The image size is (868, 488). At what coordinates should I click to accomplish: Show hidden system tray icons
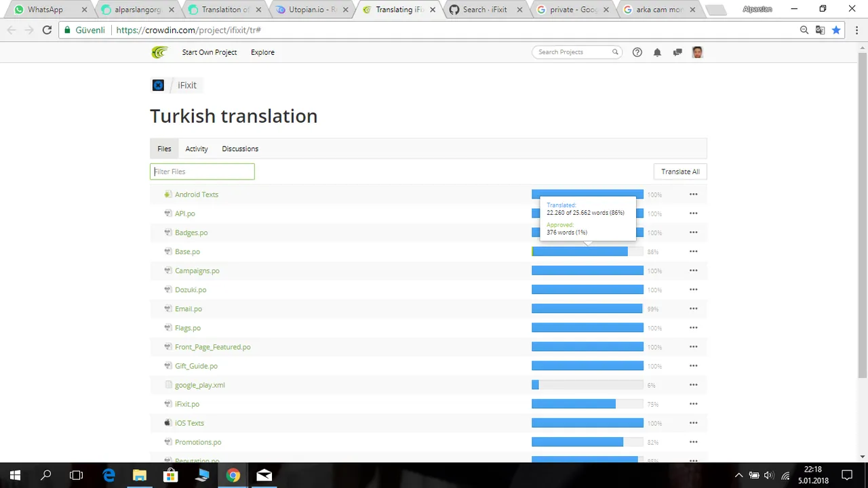(x=738, y=475)
